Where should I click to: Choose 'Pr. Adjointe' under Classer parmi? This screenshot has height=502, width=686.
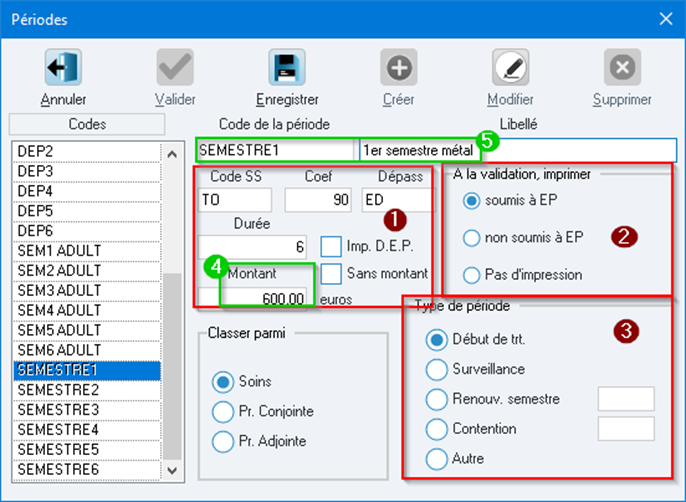[x=223, y=442]
